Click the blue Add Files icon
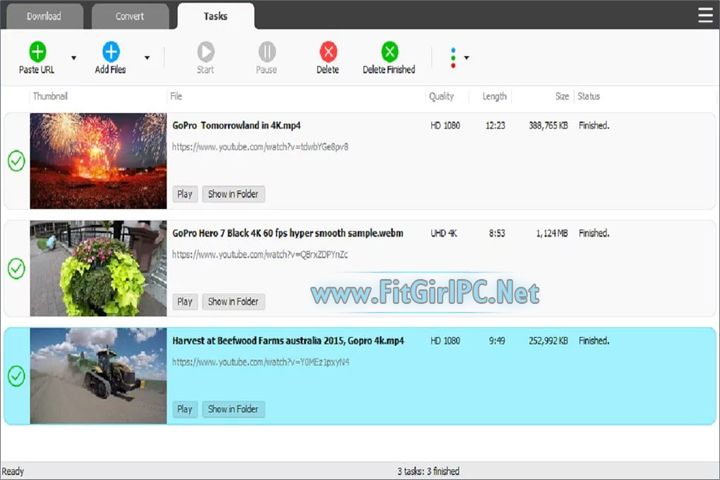Screen dimensions: 720x480 [x=111, y=51]
